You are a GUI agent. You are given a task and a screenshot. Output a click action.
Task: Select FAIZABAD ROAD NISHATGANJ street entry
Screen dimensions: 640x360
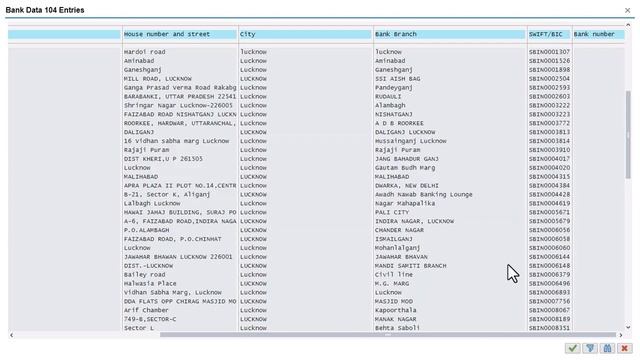180,114
